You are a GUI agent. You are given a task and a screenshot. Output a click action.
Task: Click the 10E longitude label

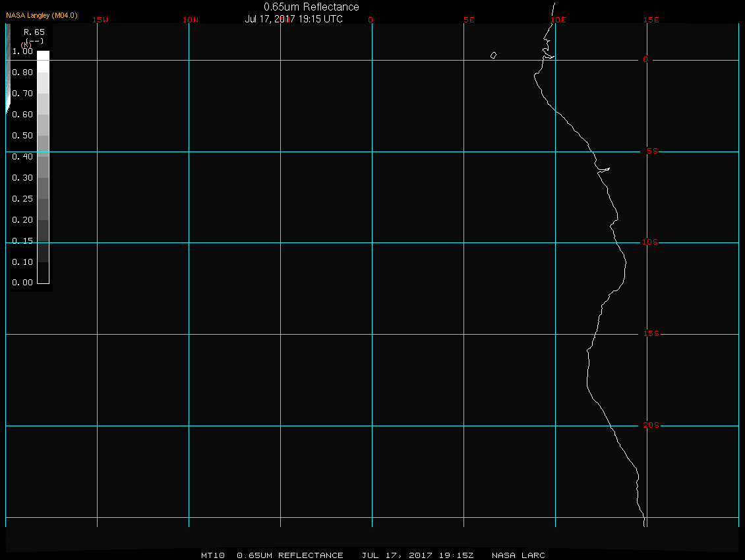(x=558, y=20)
